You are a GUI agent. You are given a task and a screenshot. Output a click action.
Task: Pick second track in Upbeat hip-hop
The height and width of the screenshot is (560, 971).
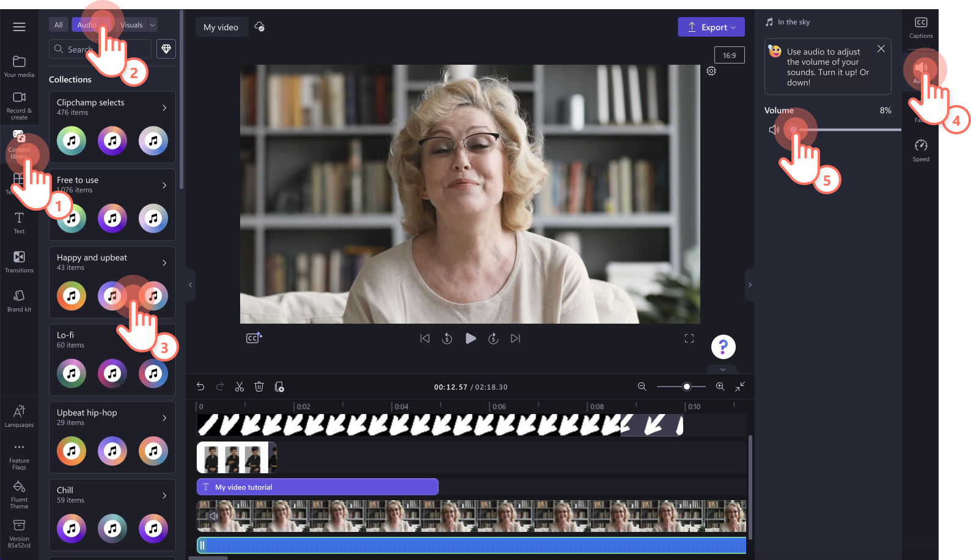[x=112, y=451]
